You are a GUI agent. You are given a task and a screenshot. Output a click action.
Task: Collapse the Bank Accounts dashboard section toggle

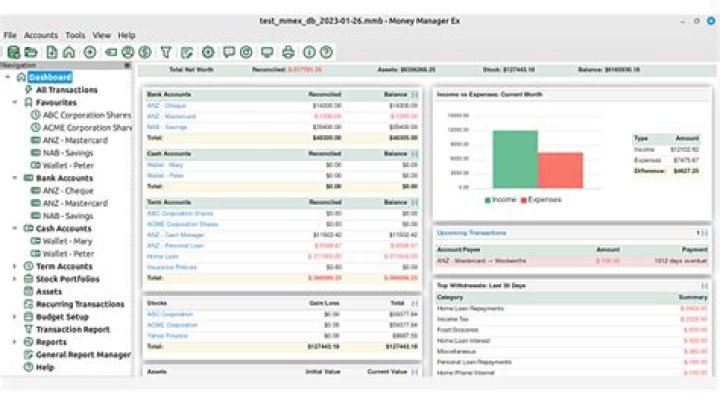(x=415, y=95)
